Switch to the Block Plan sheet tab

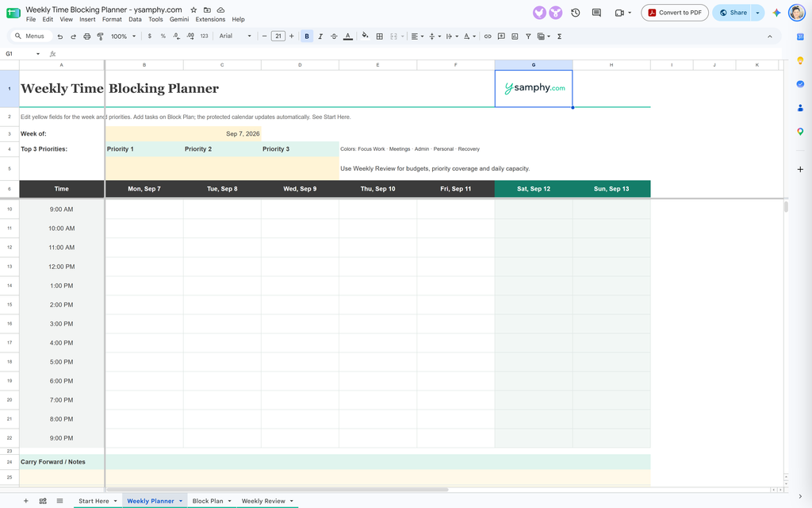point(208,501)
